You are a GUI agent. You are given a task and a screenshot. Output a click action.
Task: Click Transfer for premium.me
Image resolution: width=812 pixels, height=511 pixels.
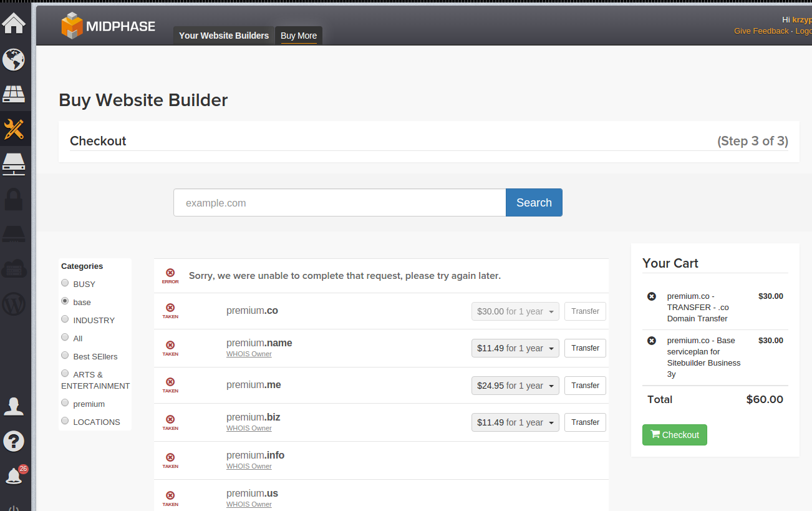point(585,386)
